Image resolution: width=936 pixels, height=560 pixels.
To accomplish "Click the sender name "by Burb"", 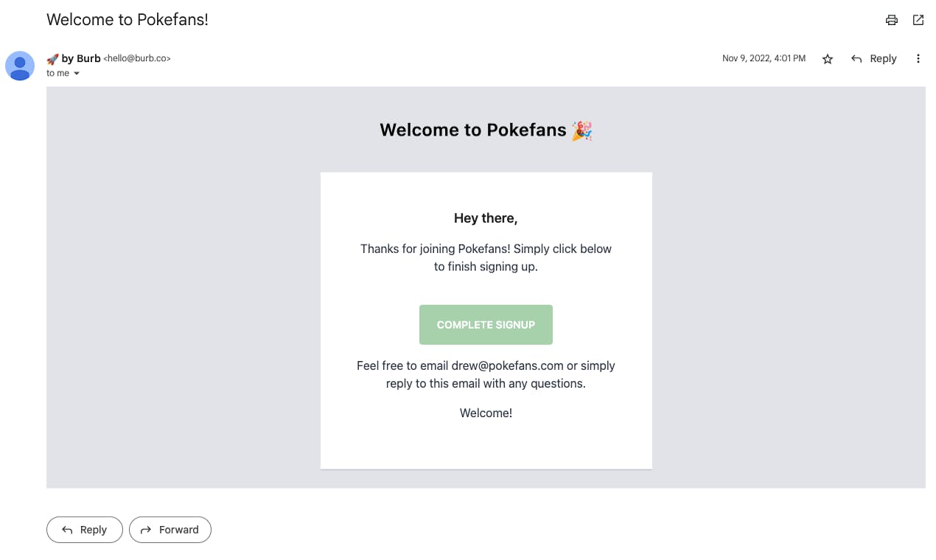I will pos(81,58).
